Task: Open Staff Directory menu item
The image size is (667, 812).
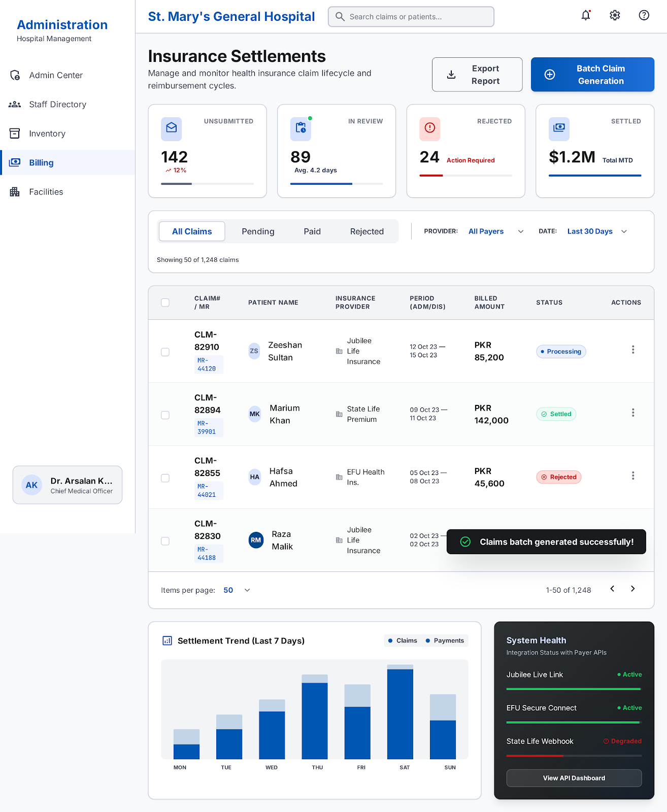Action: (x=68, y=105)
